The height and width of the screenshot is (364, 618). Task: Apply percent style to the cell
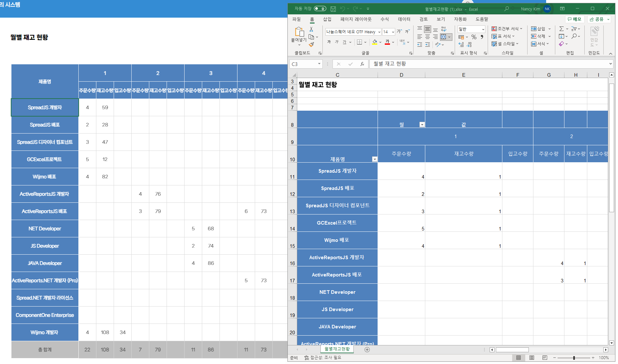[474, 37]
